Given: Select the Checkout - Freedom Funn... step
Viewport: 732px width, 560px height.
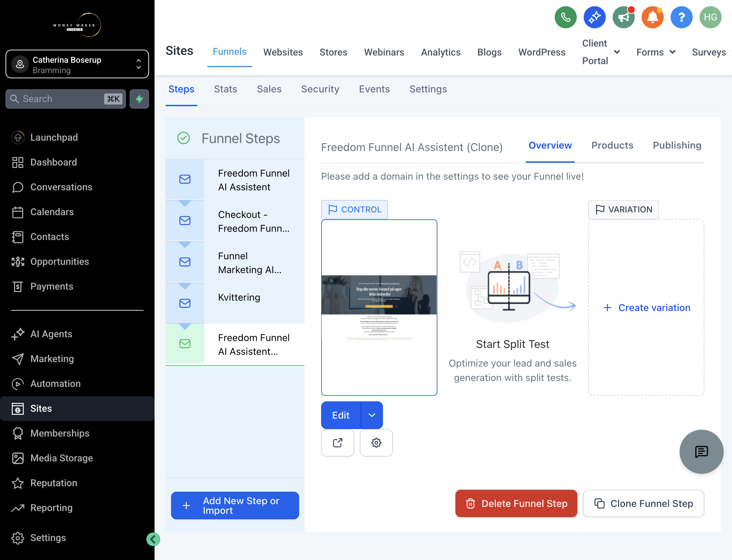Looking at the screenshot, I should click(x=235, y=221).
